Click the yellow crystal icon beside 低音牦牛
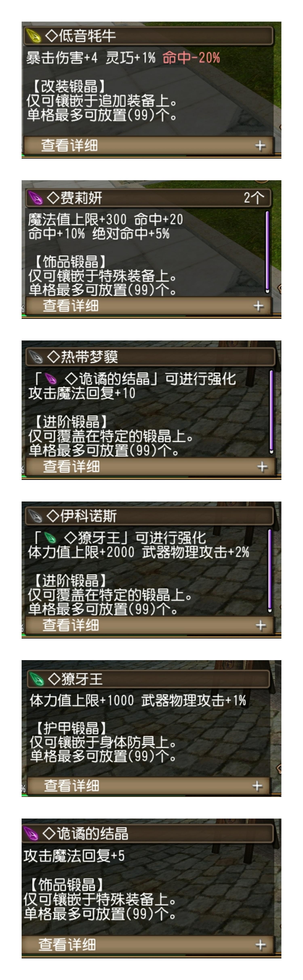 coord(34,36)
